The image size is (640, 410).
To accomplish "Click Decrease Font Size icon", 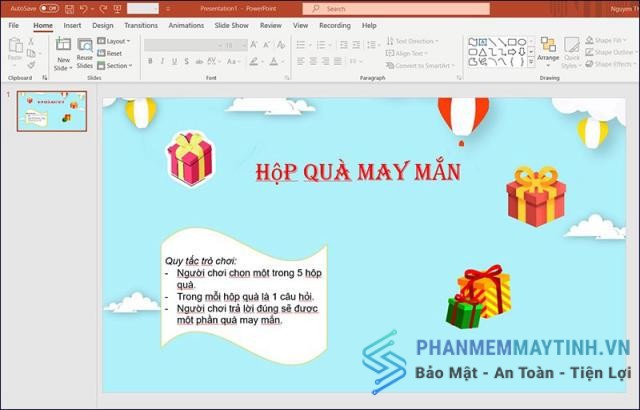I will coord(267,45).
